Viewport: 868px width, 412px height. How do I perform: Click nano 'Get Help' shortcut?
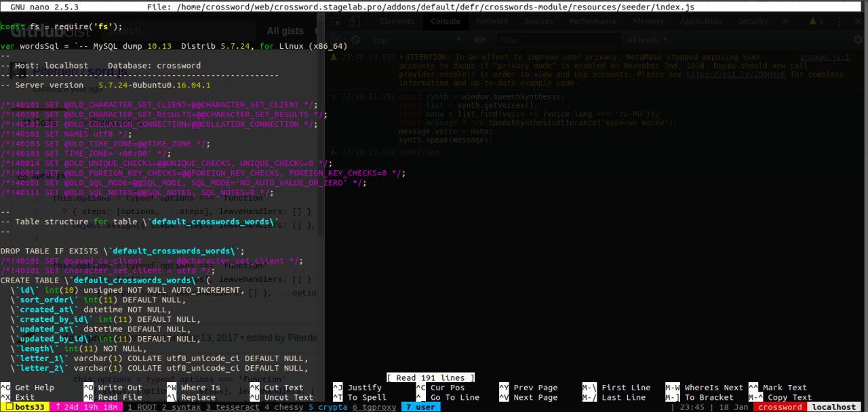27,388
